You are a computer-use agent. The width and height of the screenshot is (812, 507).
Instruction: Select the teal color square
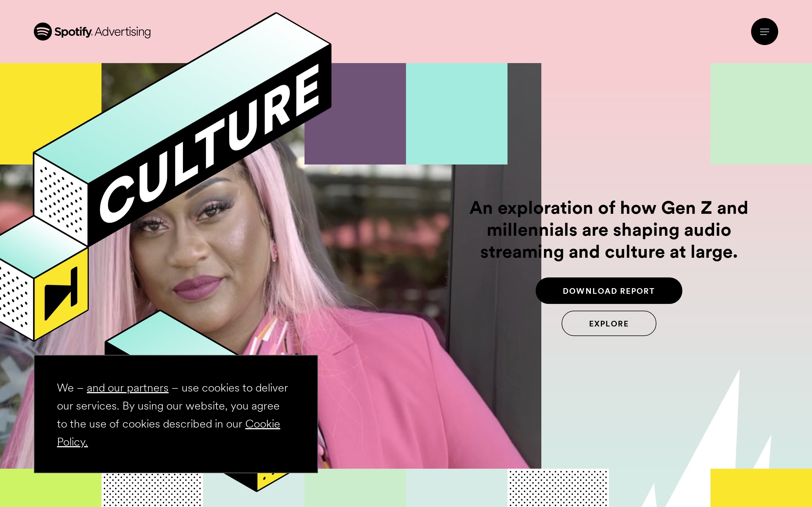coord(457,114)
